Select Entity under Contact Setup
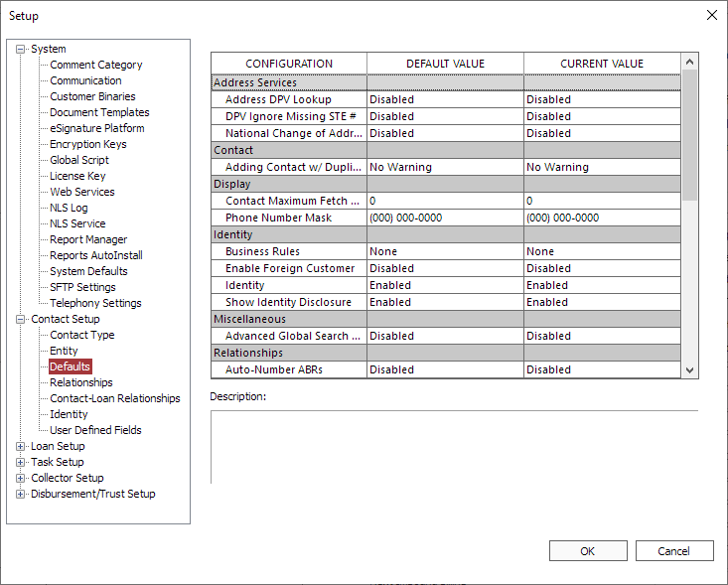Screen dimensions: 728x585 (64, 351)
